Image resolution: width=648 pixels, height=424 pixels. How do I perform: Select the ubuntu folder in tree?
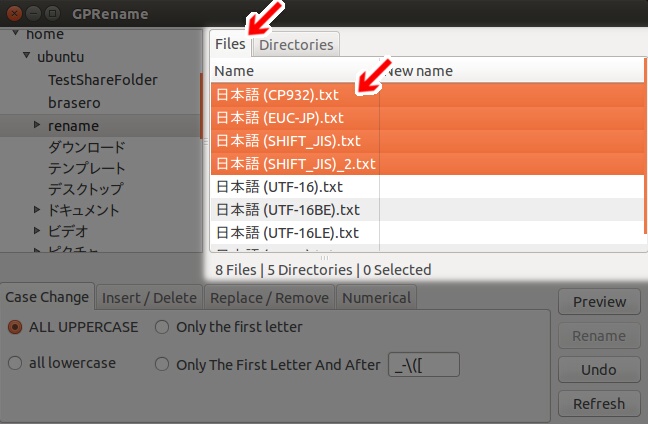coord(60,57)
